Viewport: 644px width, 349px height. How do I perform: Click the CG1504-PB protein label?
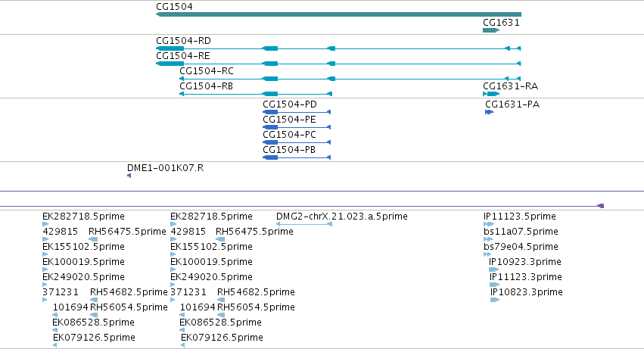(289, 150)
